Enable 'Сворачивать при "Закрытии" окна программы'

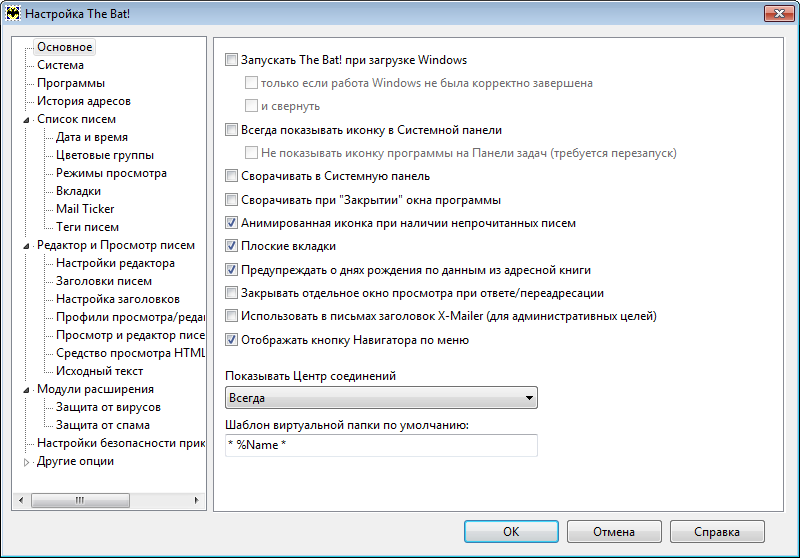(x=232, y=200)
